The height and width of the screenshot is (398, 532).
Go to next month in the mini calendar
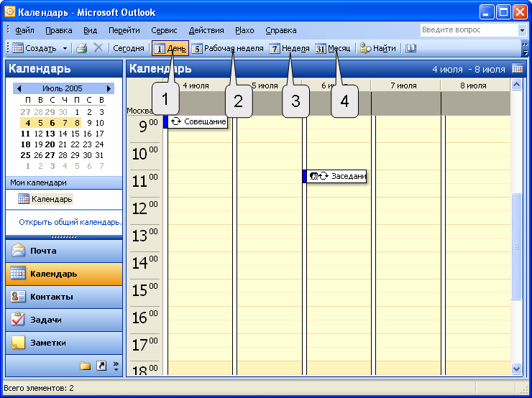pyautogui.click(x=109, y=88)
